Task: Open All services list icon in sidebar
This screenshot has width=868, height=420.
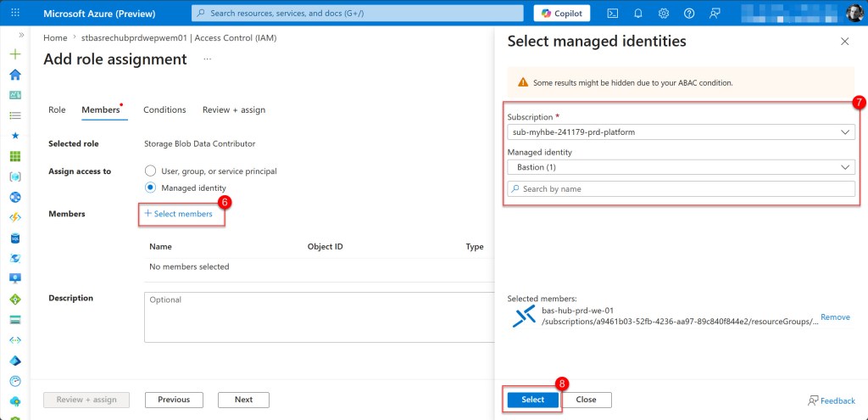Action: pos(14,115)
